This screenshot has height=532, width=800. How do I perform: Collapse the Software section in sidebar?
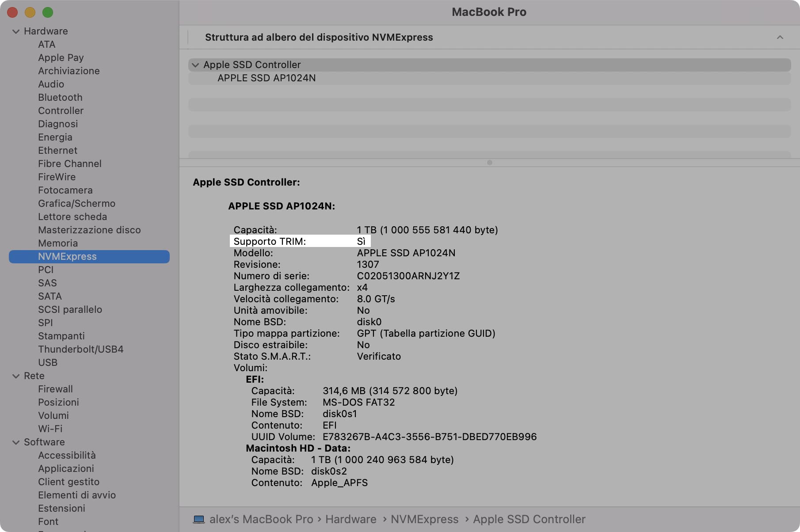(16, 442)
